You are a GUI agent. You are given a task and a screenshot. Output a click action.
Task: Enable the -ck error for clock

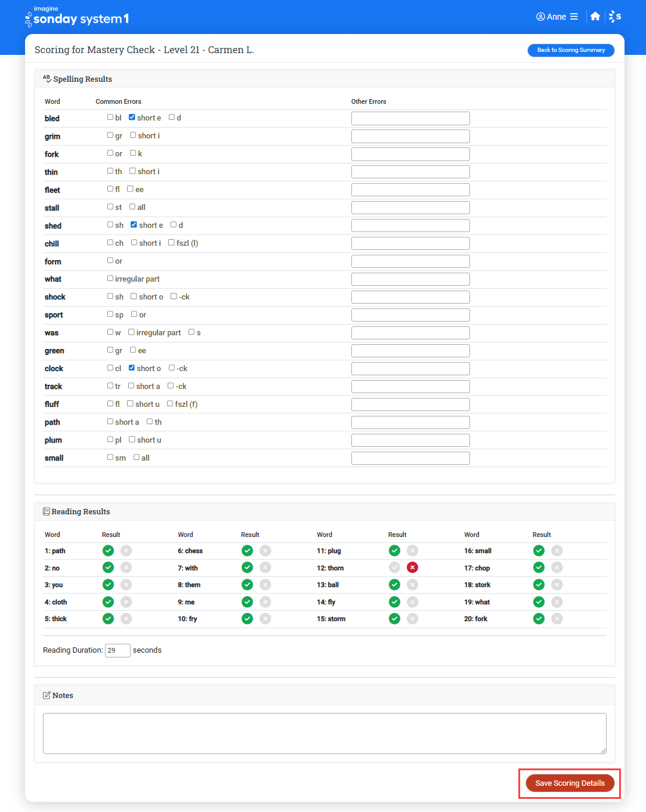pyautogui.click(x=171, y=368)
